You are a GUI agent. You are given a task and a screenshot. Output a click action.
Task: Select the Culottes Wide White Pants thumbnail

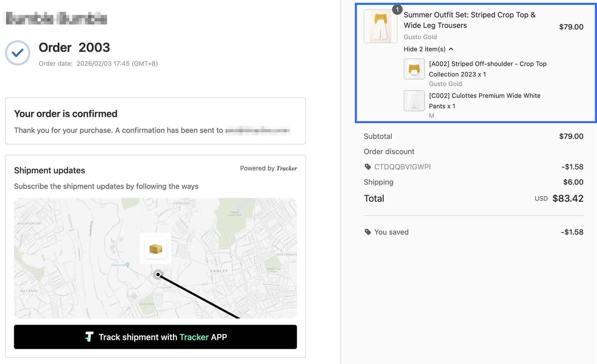coord(414,101)
